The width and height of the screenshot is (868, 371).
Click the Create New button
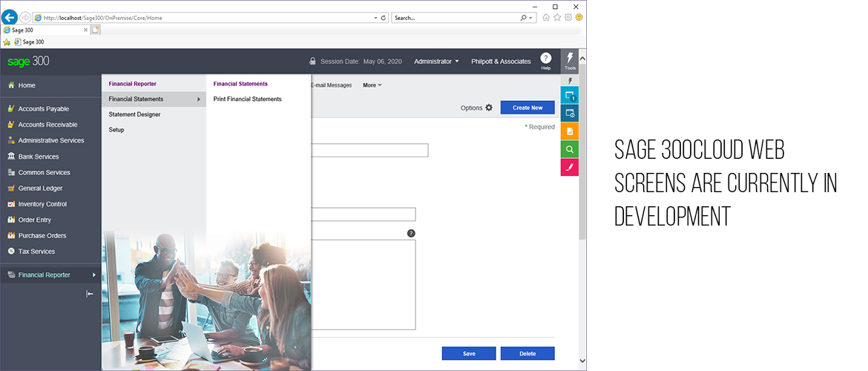coord(527,108)
